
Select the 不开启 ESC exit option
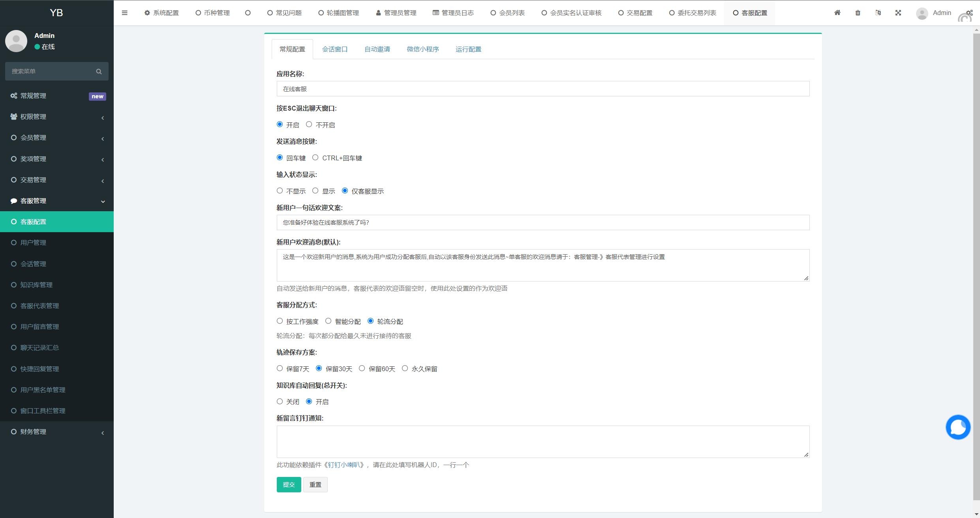click(x=309, y=124)
